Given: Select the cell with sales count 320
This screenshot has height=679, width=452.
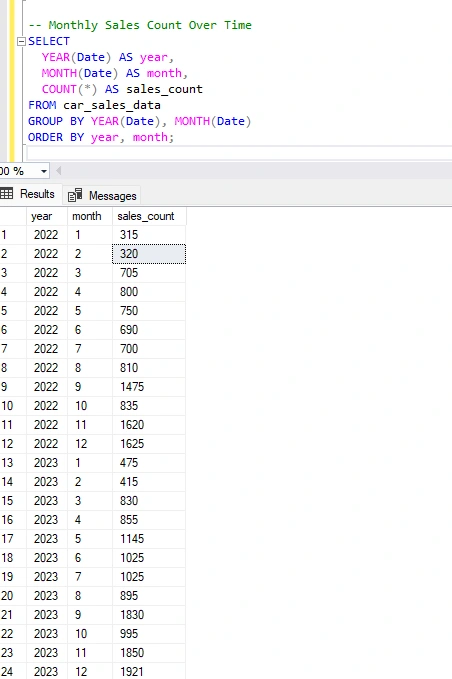Looking at the screenshot, I should (x=149, y=254).
